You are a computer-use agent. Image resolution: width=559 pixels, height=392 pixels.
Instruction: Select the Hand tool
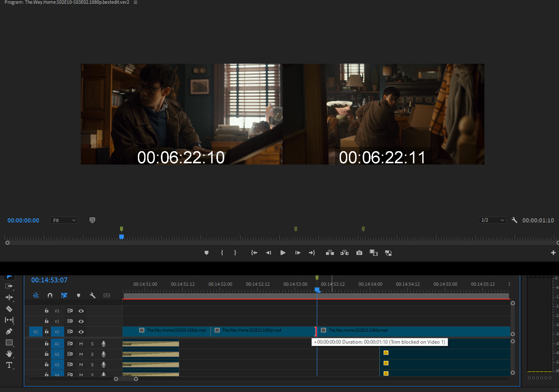pos(9,354)
